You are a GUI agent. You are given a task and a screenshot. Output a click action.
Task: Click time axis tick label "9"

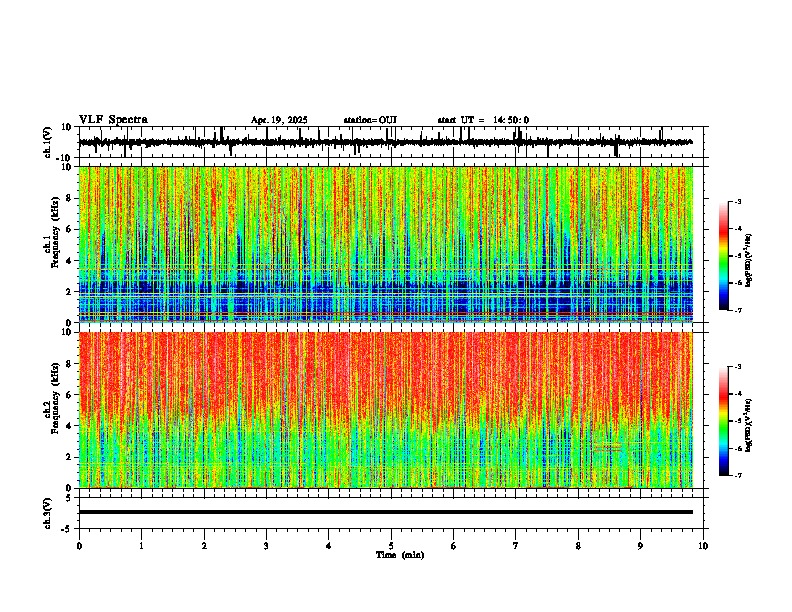click(640, 546)
